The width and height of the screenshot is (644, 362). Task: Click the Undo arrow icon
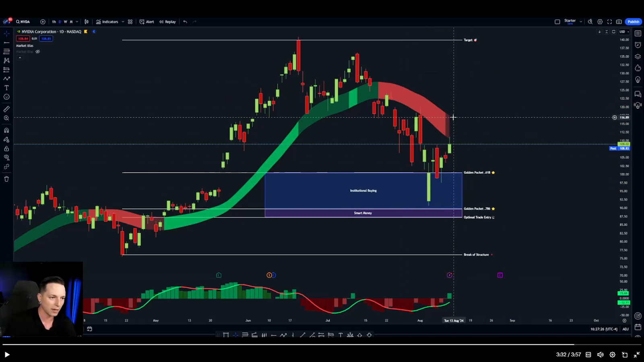tap(185, 22)
